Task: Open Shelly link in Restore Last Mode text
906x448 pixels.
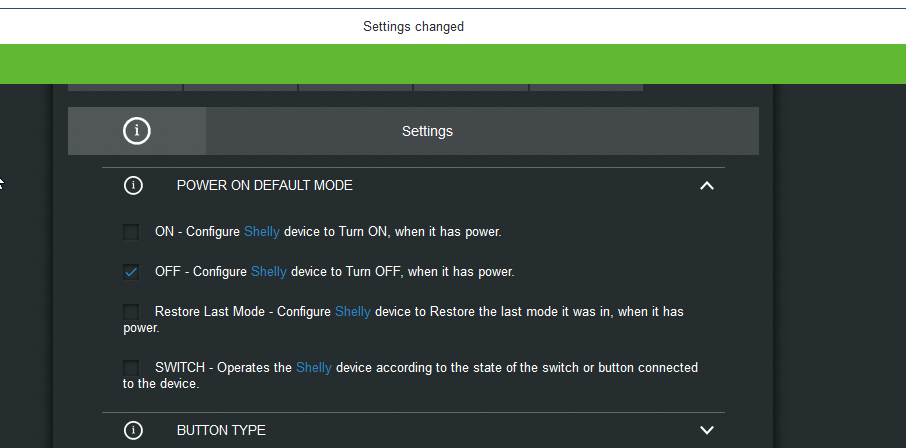Action: point(353,312)
